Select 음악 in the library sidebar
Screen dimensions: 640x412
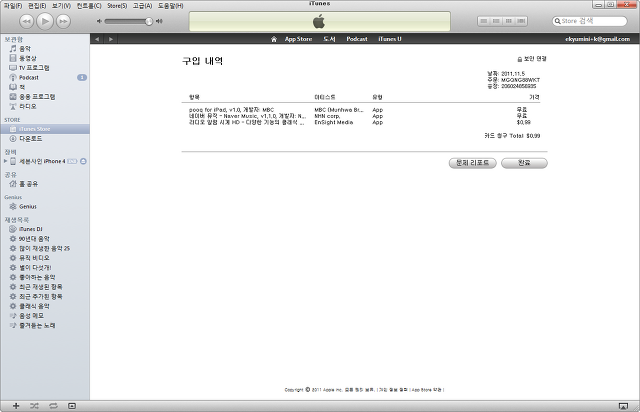pos(45,49)
